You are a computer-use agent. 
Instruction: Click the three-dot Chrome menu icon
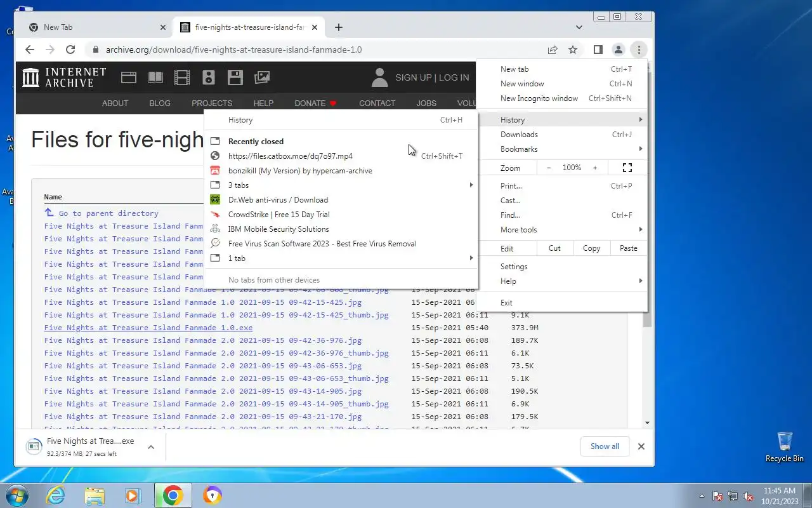[639, 50]
